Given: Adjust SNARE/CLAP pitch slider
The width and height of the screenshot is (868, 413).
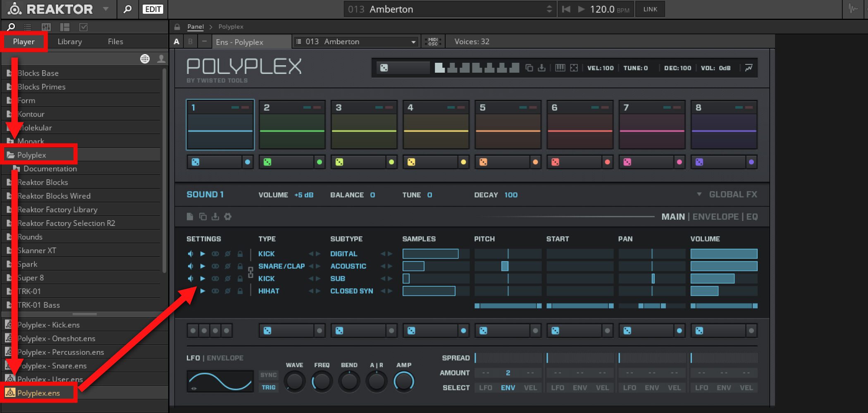Looking at the screenshot, I should 508,266.
